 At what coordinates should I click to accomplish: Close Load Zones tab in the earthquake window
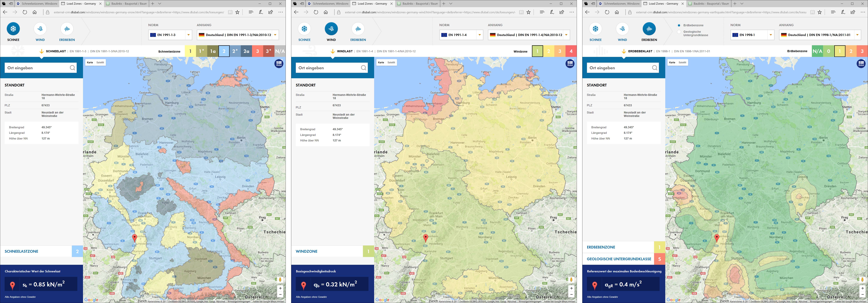pyautogui.click(x=683, y=4)
